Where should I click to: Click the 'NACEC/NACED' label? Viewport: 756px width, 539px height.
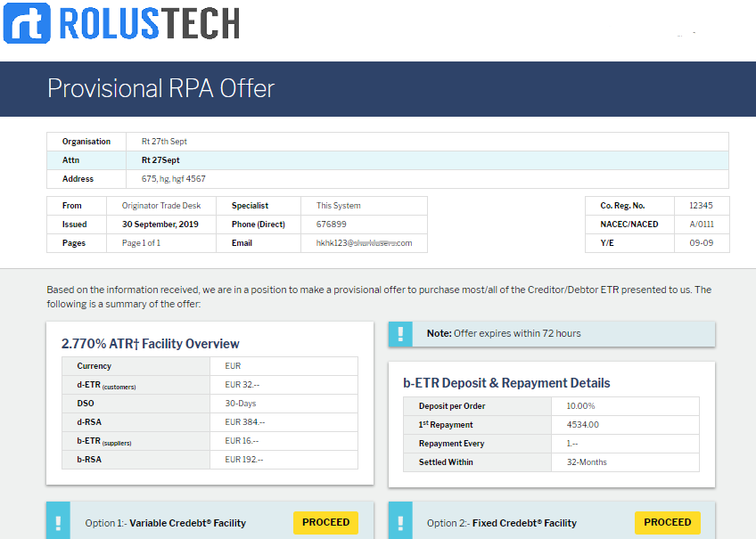(x=629, y=225)
